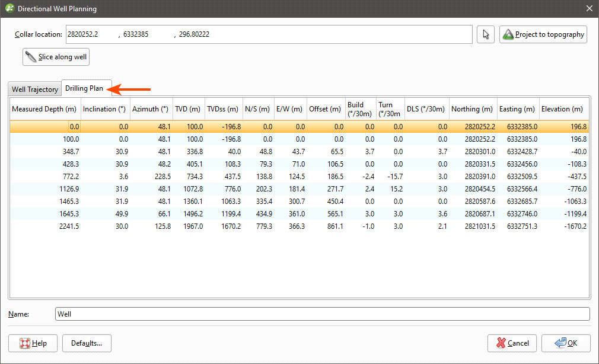The height and width of the screenshot is (364, 599).
Task: Click the DLS column header
Action: pyautogui.click(x=425, y=109)
